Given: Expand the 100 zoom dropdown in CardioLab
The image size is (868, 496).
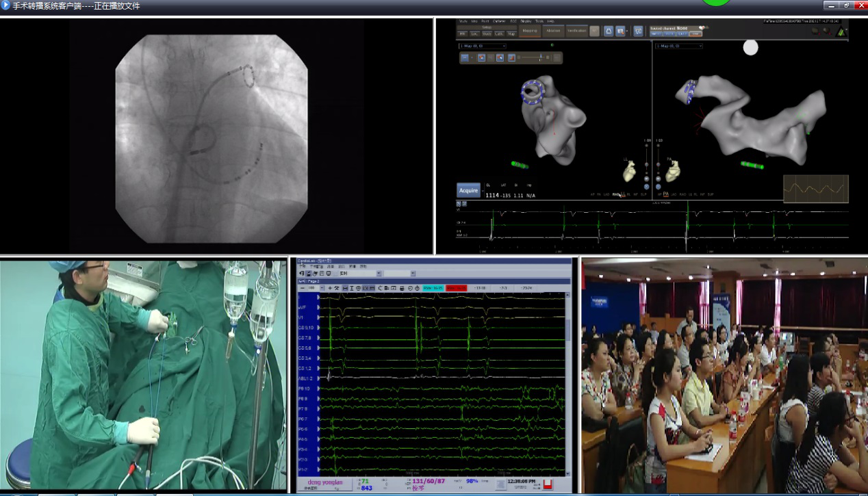Looking at the screenshot, I should [322, 288].
